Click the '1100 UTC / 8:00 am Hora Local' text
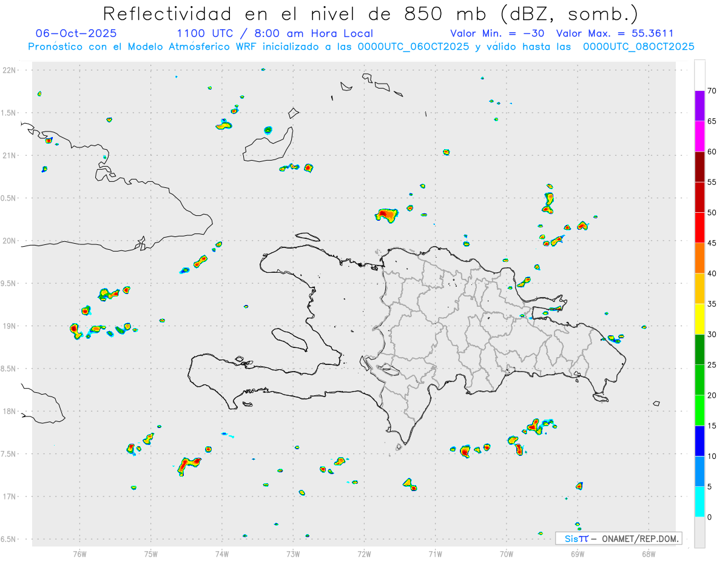728x562 pixels. point(275,33)
